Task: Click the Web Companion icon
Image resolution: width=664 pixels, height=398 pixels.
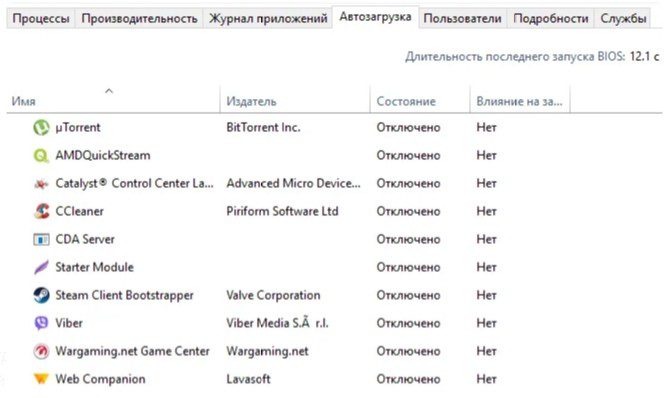Action: [41, 378]
